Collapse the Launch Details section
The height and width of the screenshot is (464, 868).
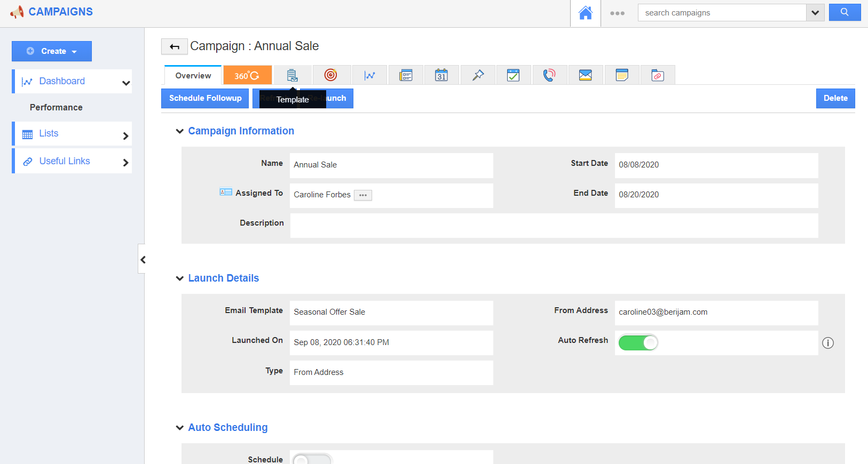pos(180,278)
